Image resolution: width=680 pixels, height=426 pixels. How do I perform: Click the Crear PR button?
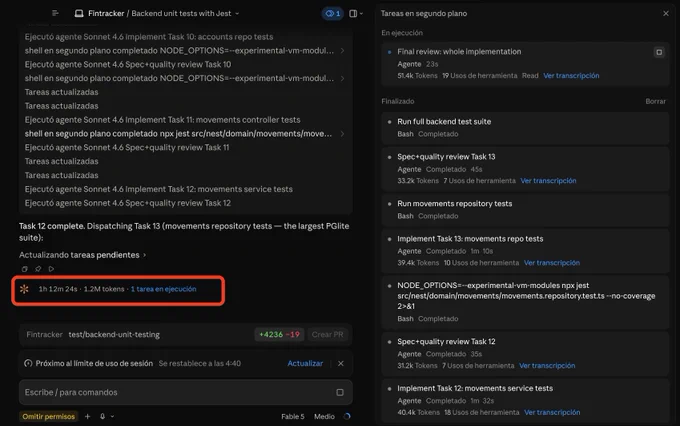pos(327,334)
